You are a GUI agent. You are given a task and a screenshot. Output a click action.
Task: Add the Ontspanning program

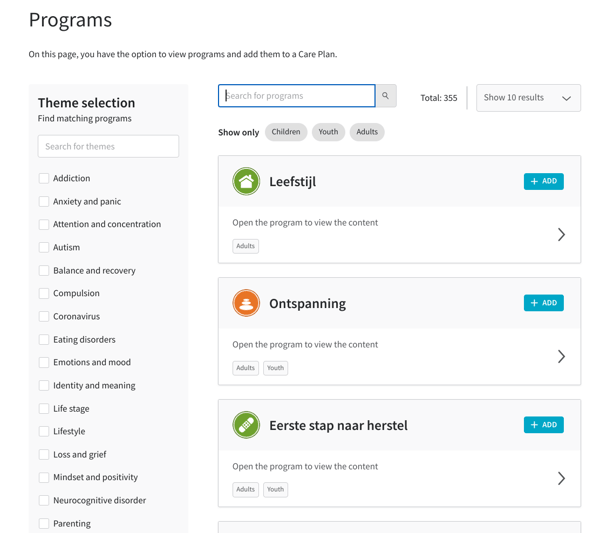[x=543, y=303]
